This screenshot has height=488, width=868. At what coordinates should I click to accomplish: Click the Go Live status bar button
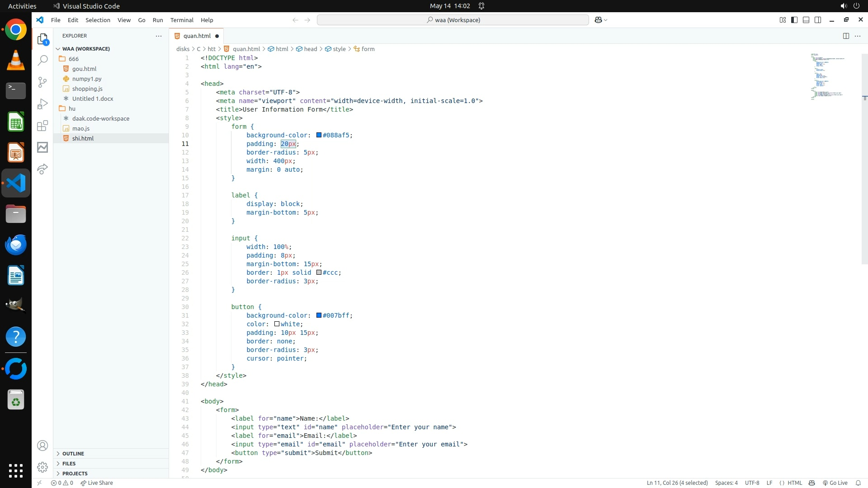coord(835,483)
